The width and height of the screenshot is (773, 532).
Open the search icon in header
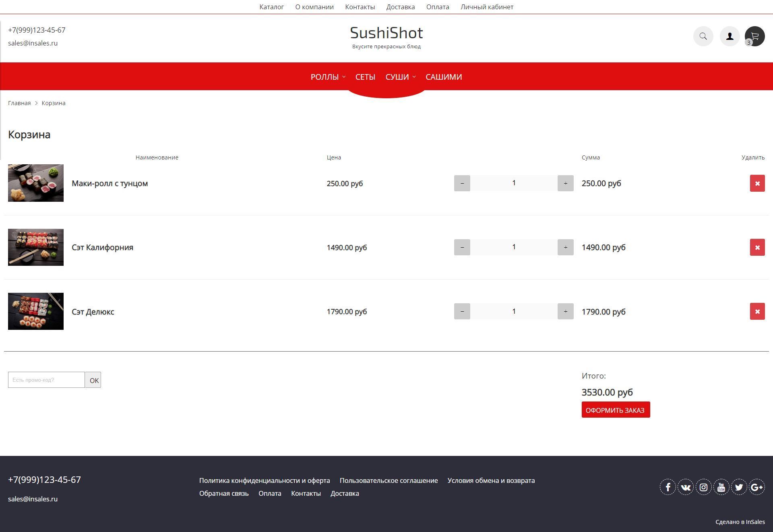[703, 36]
